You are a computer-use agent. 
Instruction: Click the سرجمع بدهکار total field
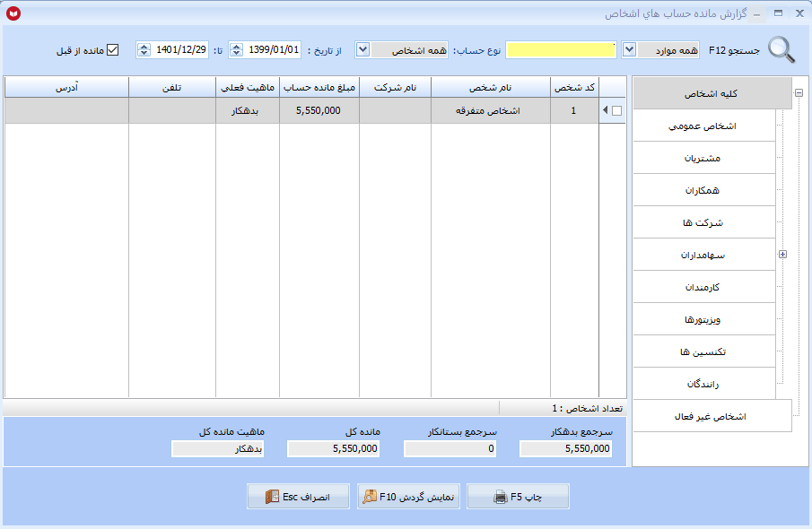566,449
